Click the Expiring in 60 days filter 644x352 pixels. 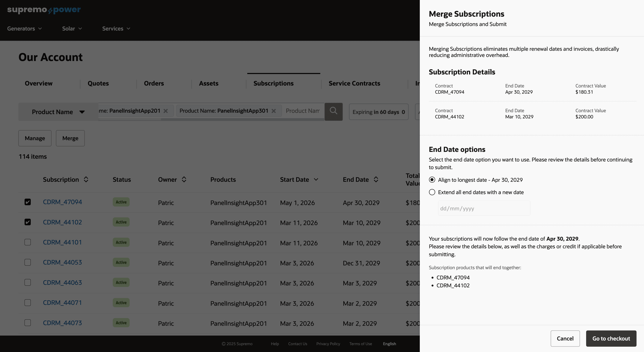[379, 112]
